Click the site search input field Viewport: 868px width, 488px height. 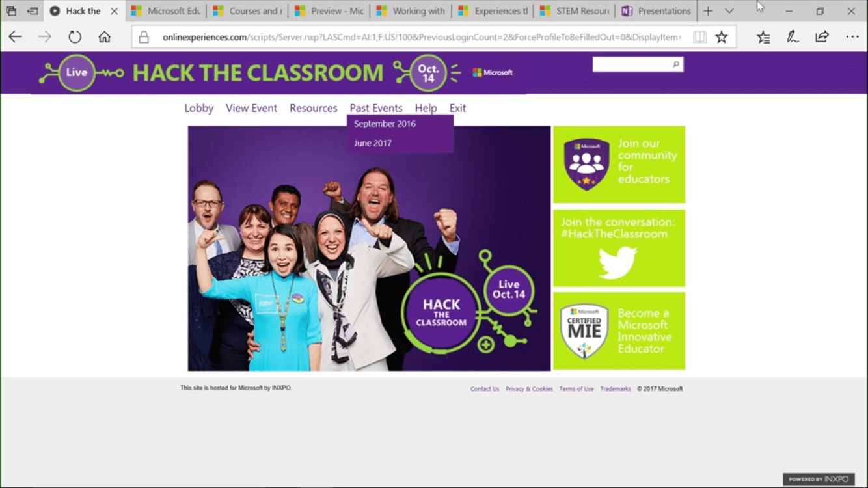coord(631,64)
